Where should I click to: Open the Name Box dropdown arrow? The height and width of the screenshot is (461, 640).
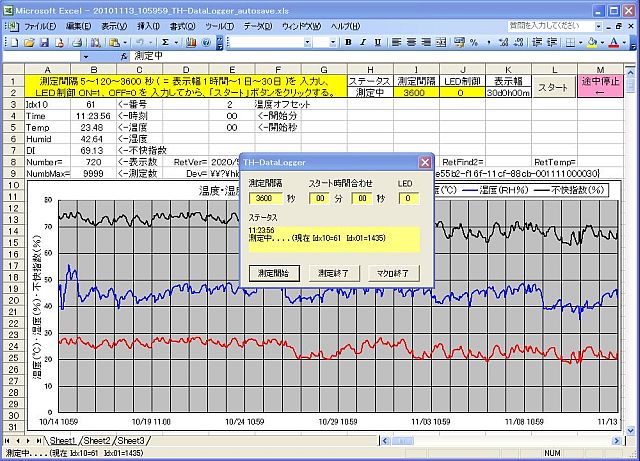[85, 57]
